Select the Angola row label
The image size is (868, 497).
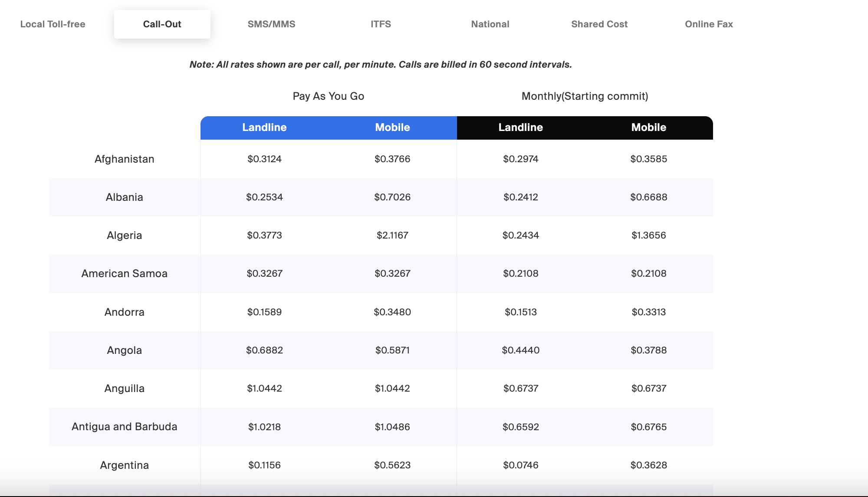[125, 350]
